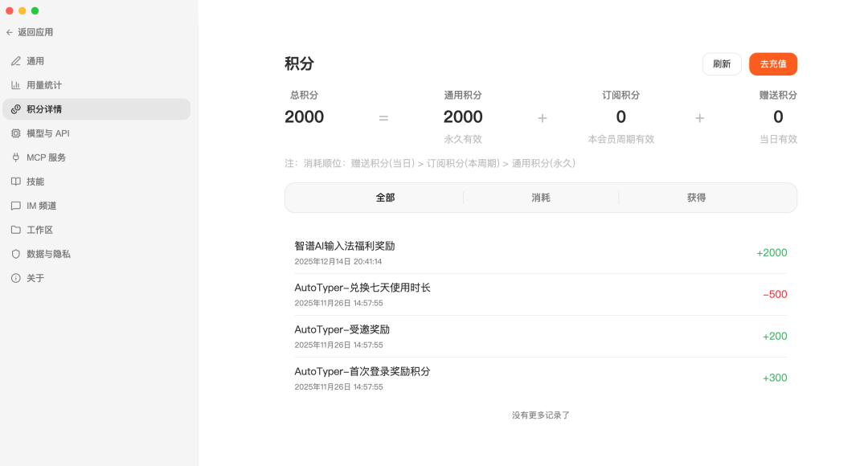This screenshot has width=868, height=466.
Task: Click the MCP 服务 terminal icon
Action: coord(18,157)
